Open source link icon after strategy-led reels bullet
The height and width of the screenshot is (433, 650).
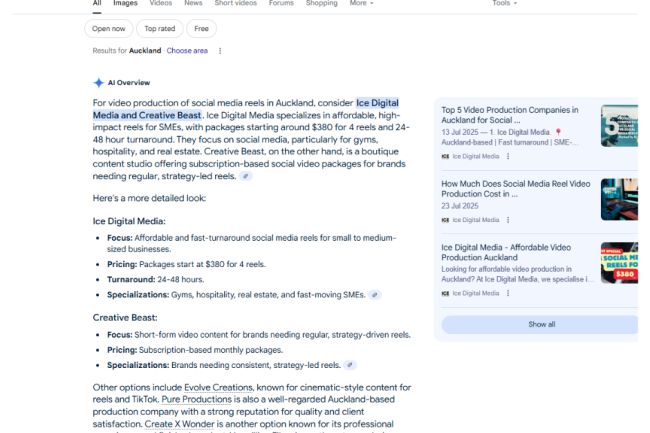point(350,365)
